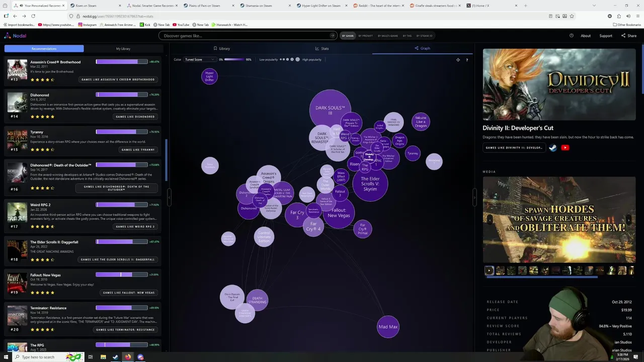
Task: Open the Stats view tab
Action: (322, 48)
